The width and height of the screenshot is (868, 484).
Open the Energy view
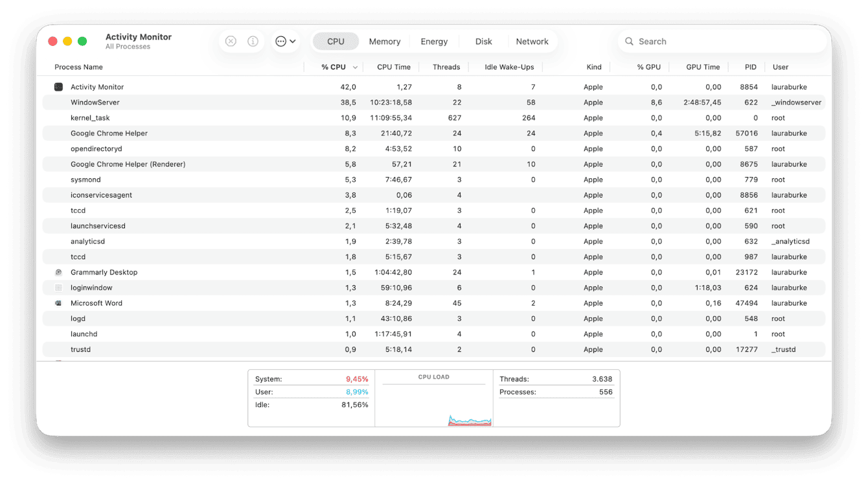tap(434, 41)
